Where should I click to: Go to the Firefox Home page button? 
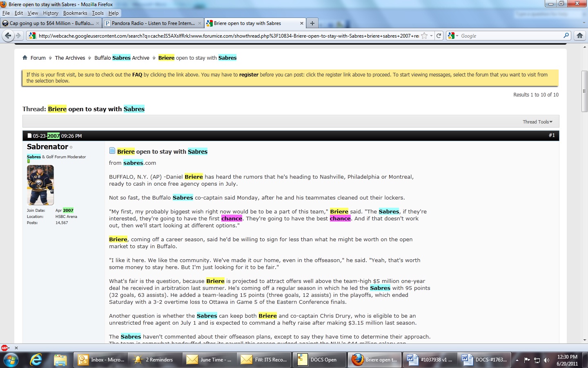click(x=579, y=36)
